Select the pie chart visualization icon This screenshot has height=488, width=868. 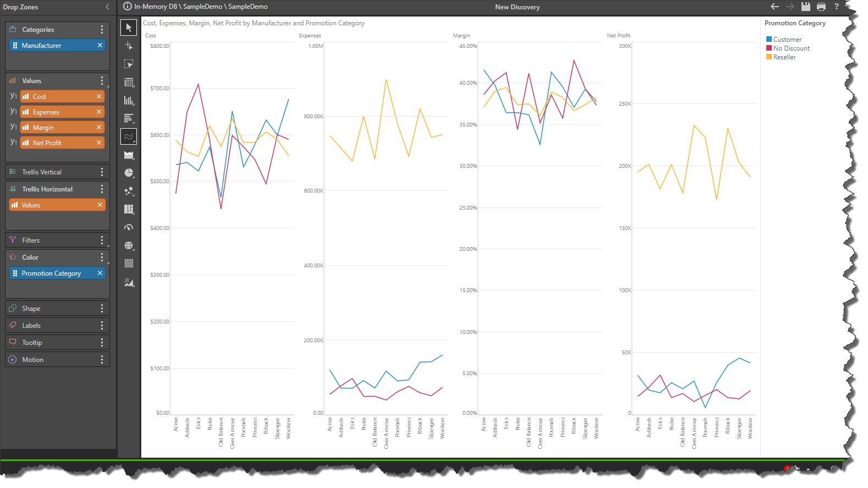(x=129, y=173)
